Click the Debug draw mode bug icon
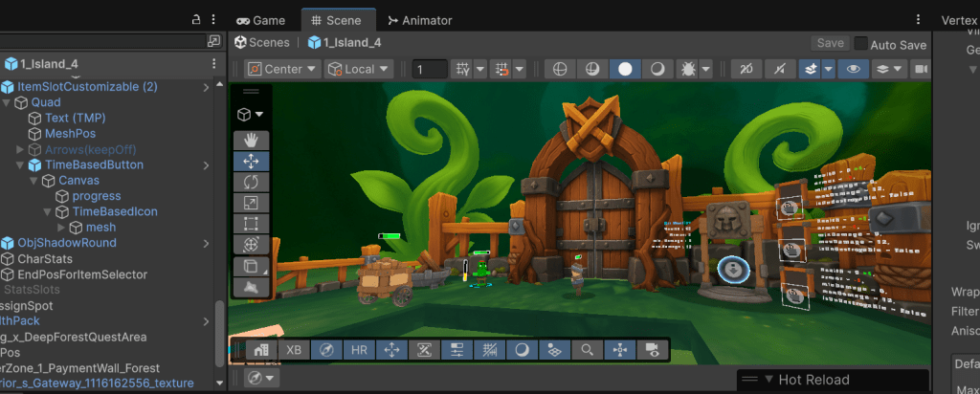Image resolution: width=980 pixels, height=394 pixels. pyautogui.click(x=688, y=69)
